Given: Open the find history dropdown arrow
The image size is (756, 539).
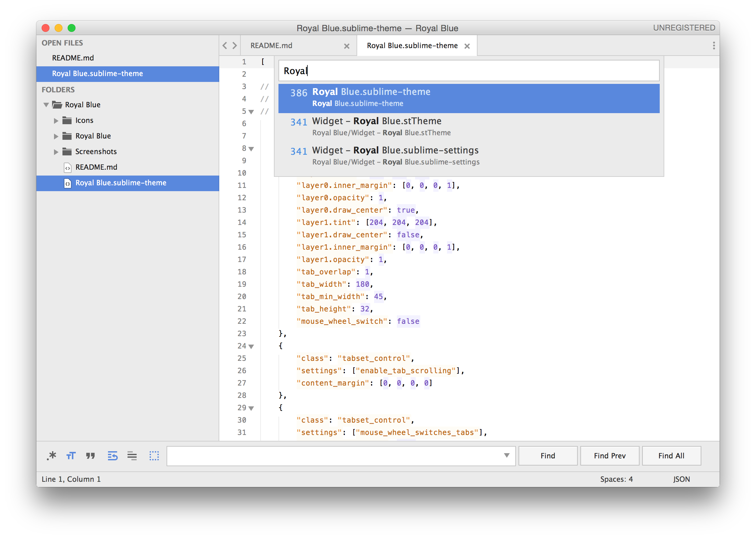Looking at the screenshot, I should (506, 455).
